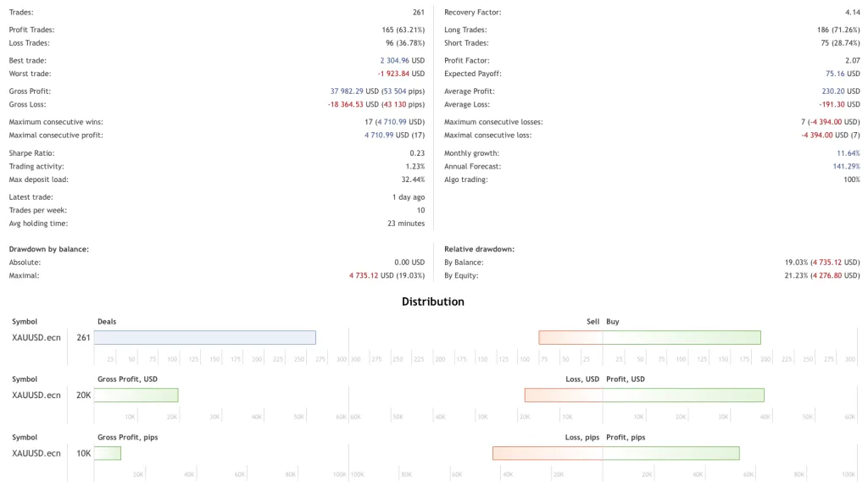This screenshot has width=868, height=487.
Task: Click the green Buy bar in Deals row
Action: tap(682, 337)
